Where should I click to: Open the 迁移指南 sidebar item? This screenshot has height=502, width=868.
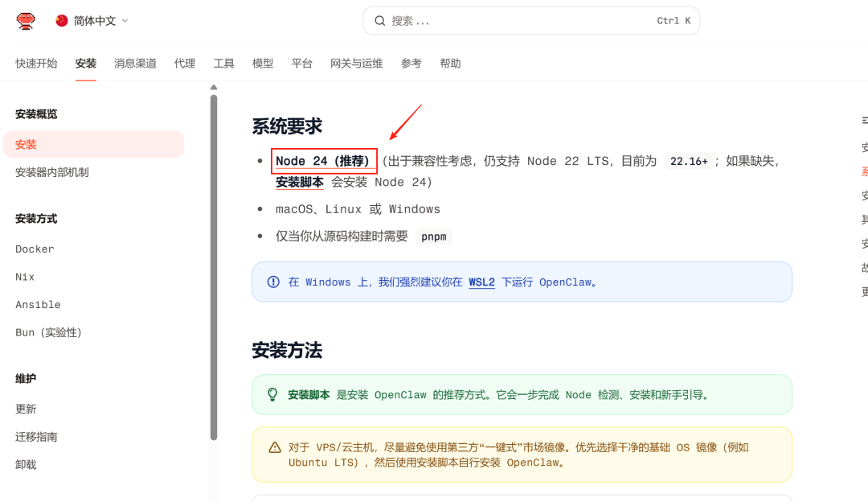[x=36, y=437]
